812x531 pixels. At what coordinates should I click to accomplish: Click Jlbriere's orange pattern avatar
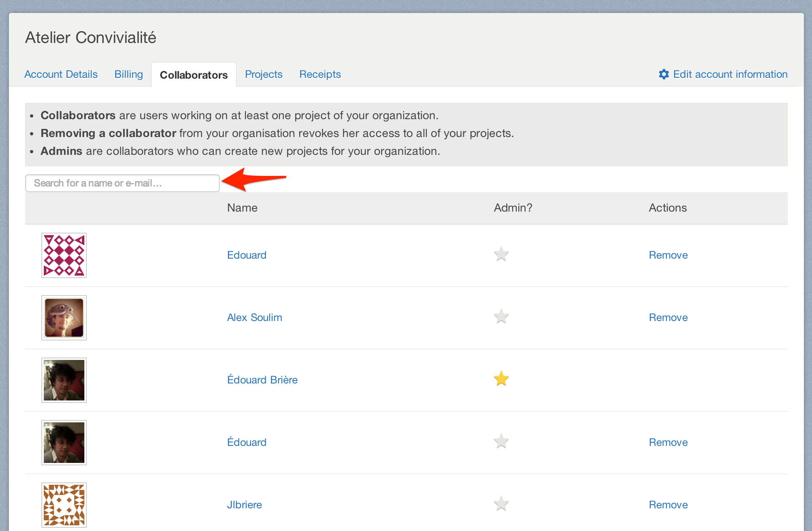pyautogui.click(x=64, y=505)
